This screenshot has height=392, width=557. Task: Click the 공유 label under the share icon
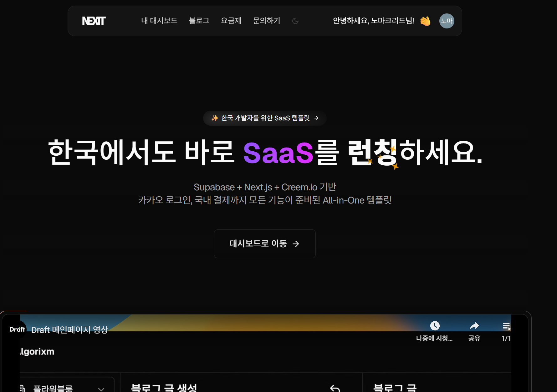(x=474, y=338)
